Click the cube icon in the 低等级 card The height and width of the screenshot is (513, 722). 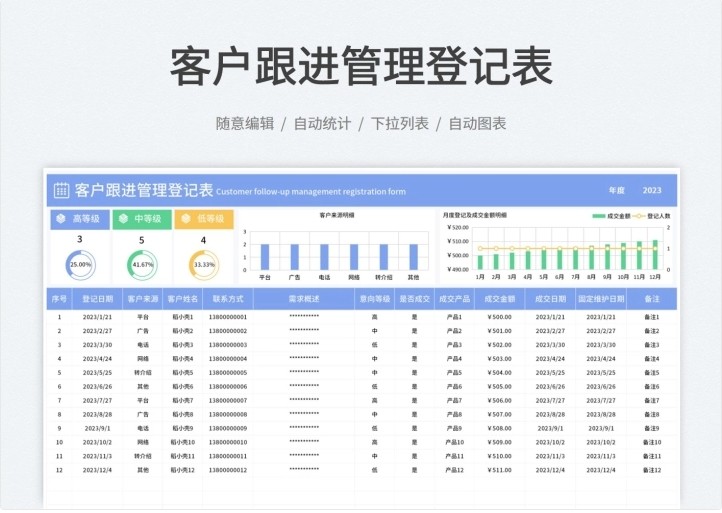[186, 219]
